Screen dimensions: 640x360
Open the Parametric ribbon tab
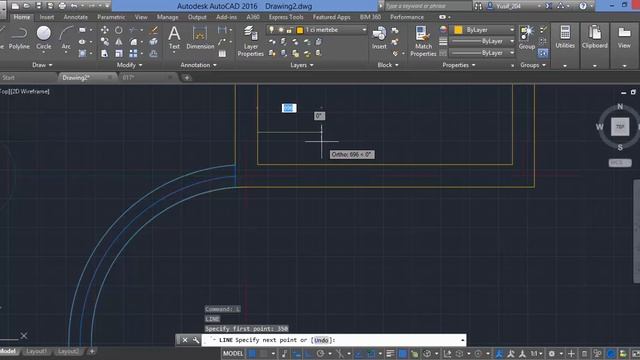tap(111, 17)
